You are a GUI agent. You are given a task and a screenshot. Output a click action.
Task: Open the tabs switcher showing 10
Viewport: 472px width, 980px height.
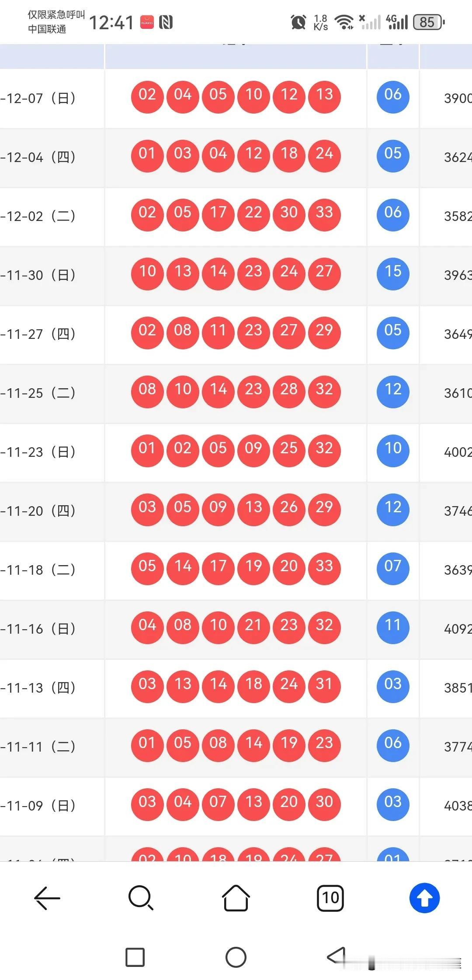(x=330, y=898)
